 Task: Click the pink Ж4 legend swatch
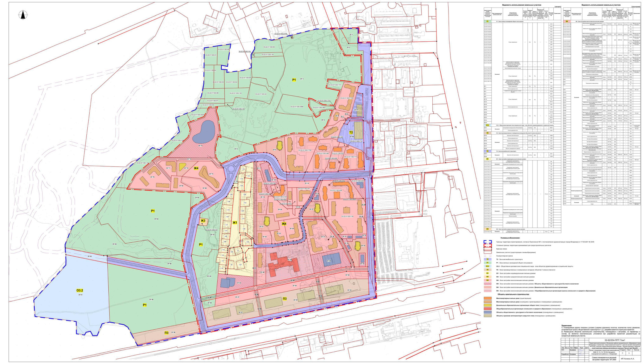(x=488, y=280)
